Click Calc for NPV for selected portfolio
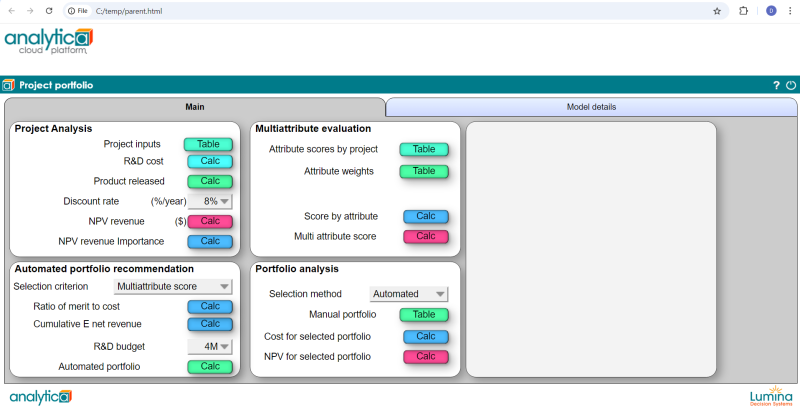 [x=426, y=357]
